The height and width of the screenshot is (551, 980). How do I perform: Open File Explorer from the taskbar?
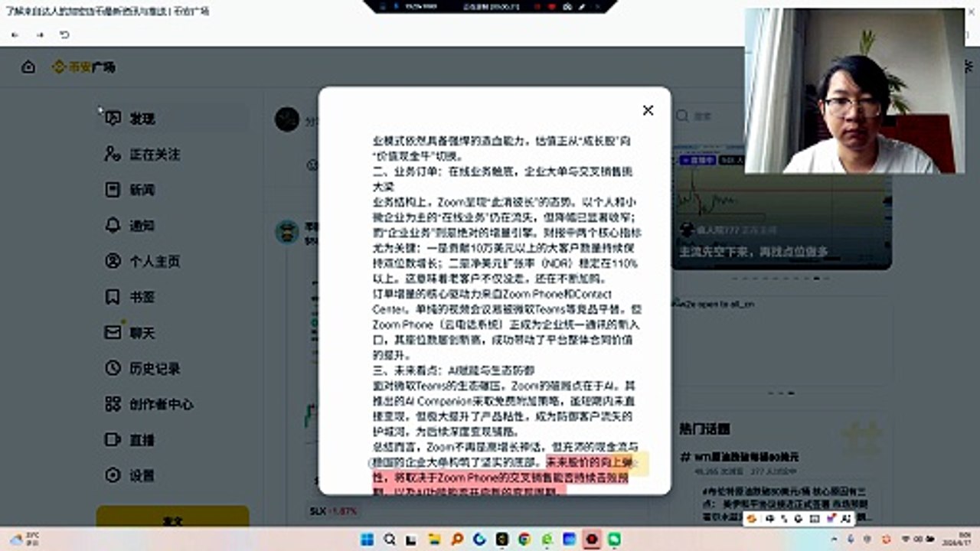click(435, 540)
